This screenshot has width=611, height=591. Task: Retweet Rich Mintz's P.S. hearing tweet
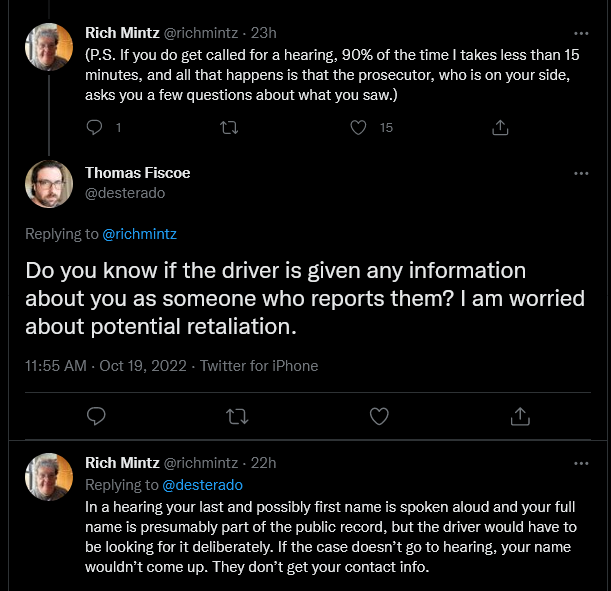pos(229,127)
